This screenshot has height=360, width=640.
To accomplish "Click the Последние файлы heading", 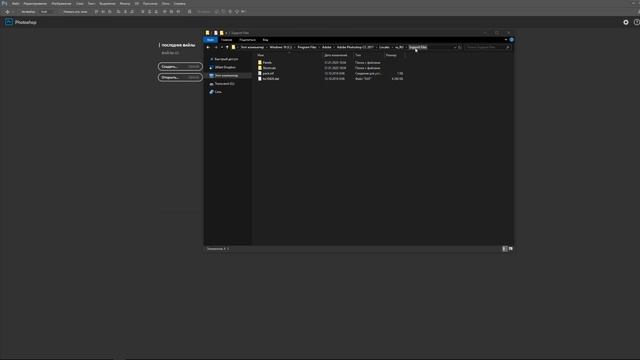I will [x=178, y=45].
